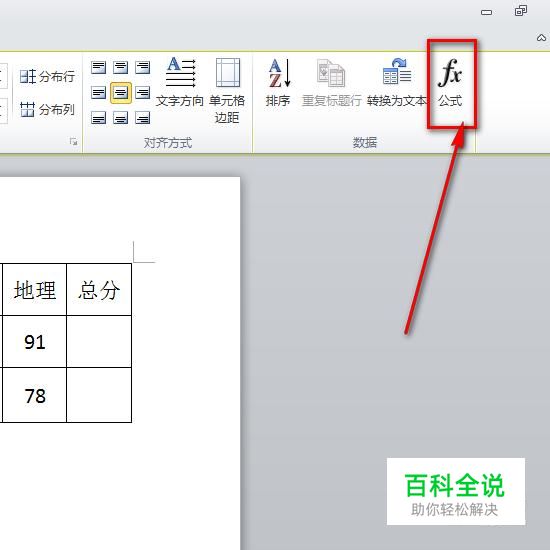Collapse the ribbon with the chevron
Viewport: 550px width, 550px height.
541,38
